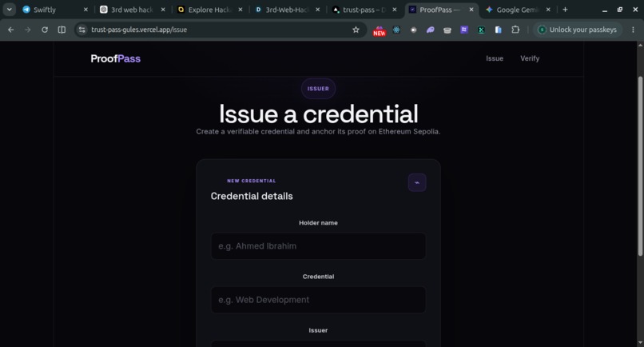
Task: Click the Ethereum Sepolia subtitle text
Action: tap(318, 132)
